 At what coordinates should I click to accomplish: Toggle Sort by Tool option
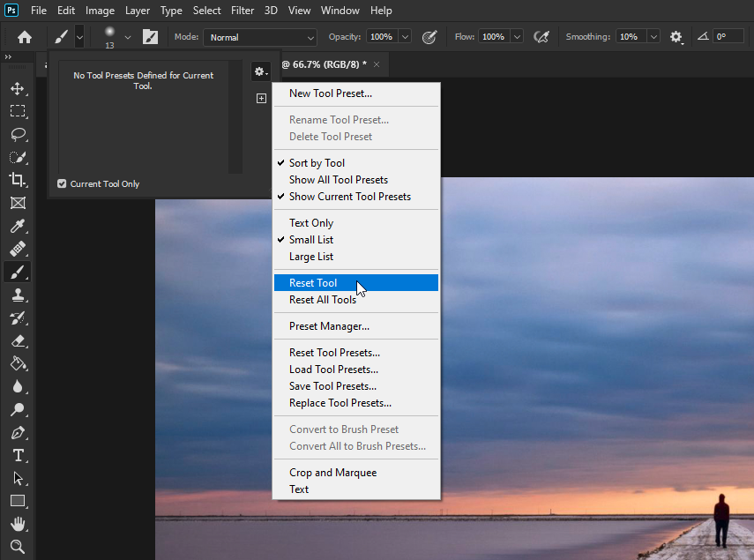(x=317, y=163)
